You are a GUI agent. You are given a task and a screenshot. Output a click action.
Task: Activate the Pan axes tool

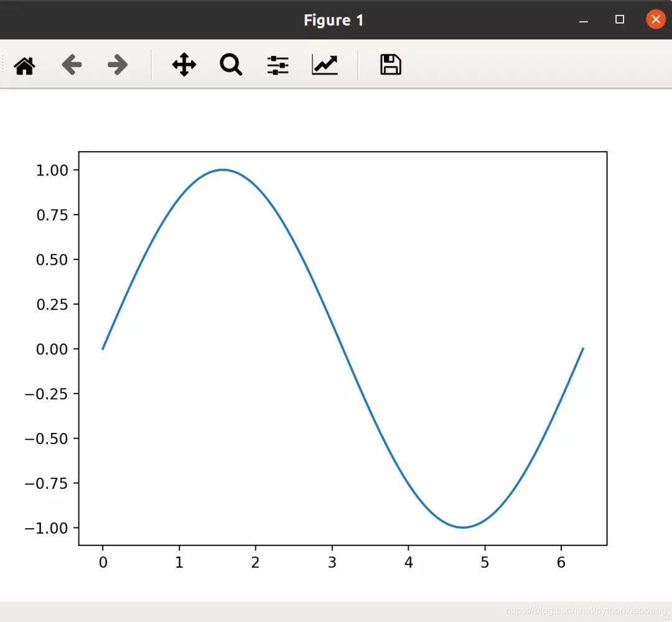click(184, 65)
